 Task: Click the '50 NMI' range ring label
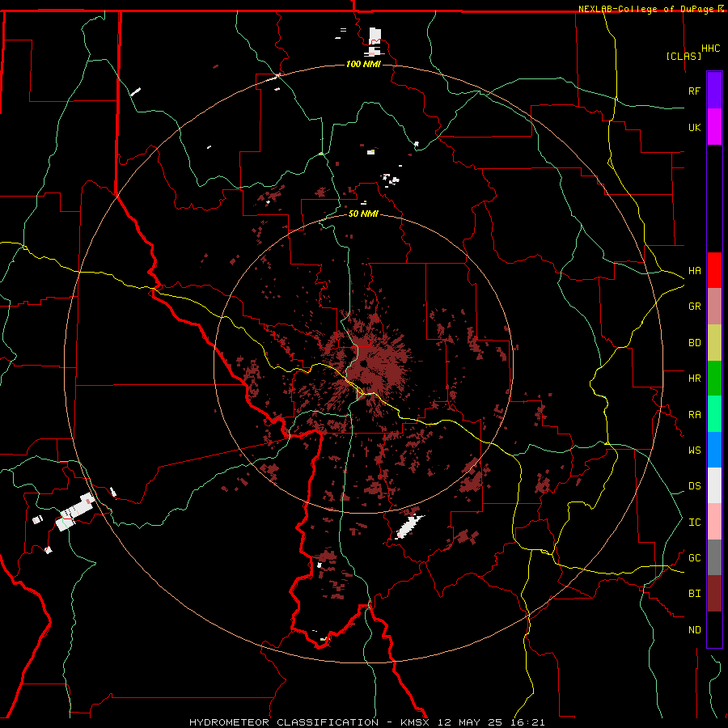(363, 214)
